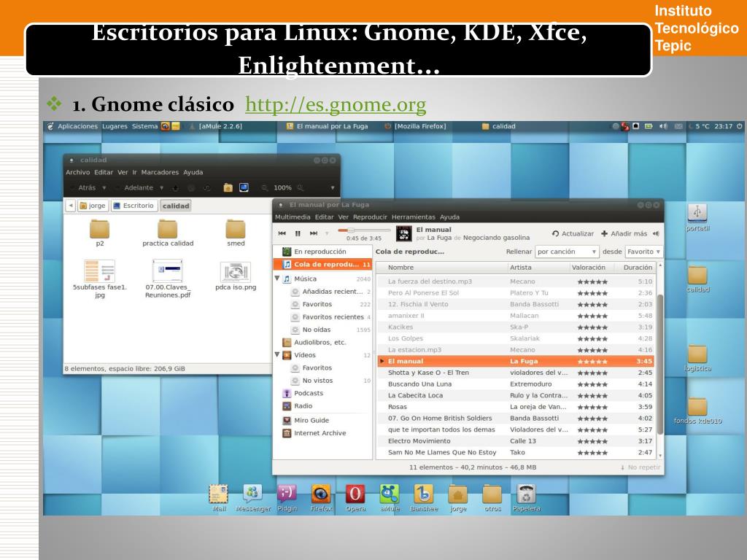Viewport: 747px width, 560px height.
Task: Open Multimedia menu in Banshee
Action: pyautogui.click(x=293, y=217)
